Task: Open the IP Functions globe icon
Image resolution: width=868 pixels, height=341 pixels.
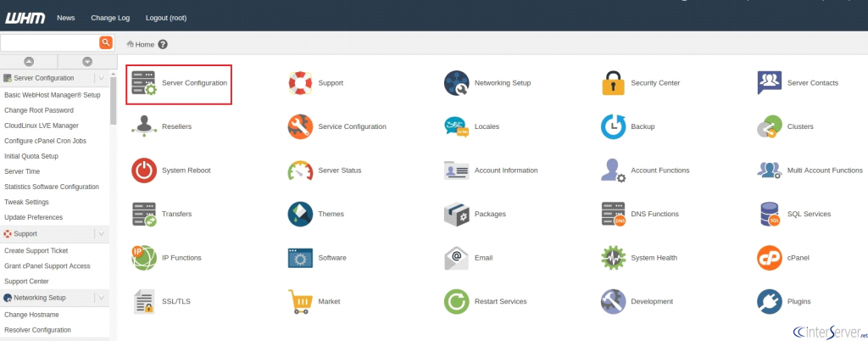Action: coord(144,258)
